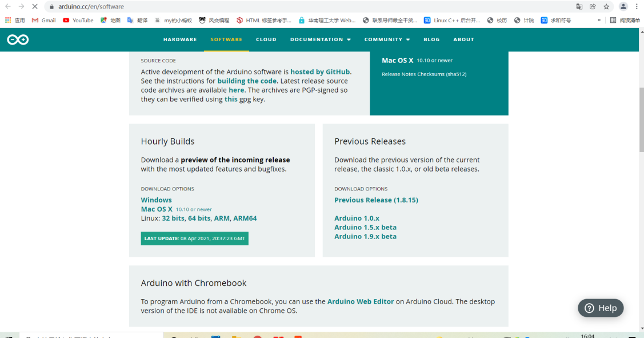This screenshot has height=338, width=644.
Task: Open the Arduino 1.0.x link
Action: [x=357, y=218]
